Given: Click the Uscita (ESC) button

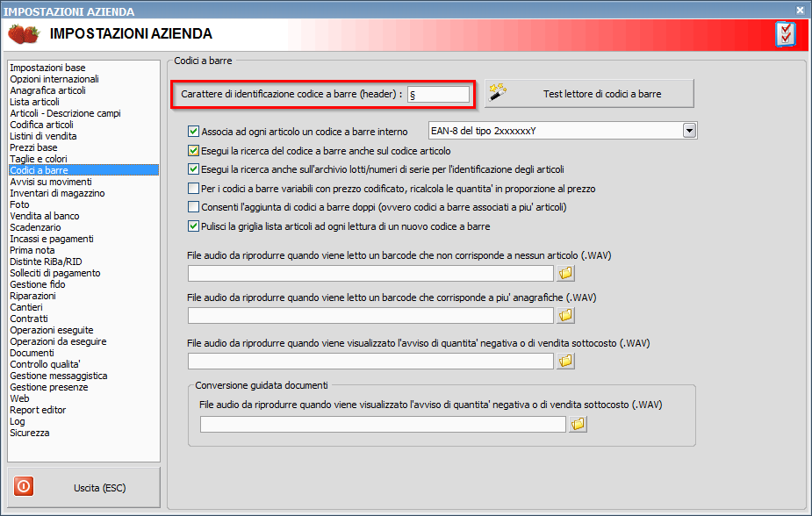Looking at the screenshot, I should [x=84, y=487].
